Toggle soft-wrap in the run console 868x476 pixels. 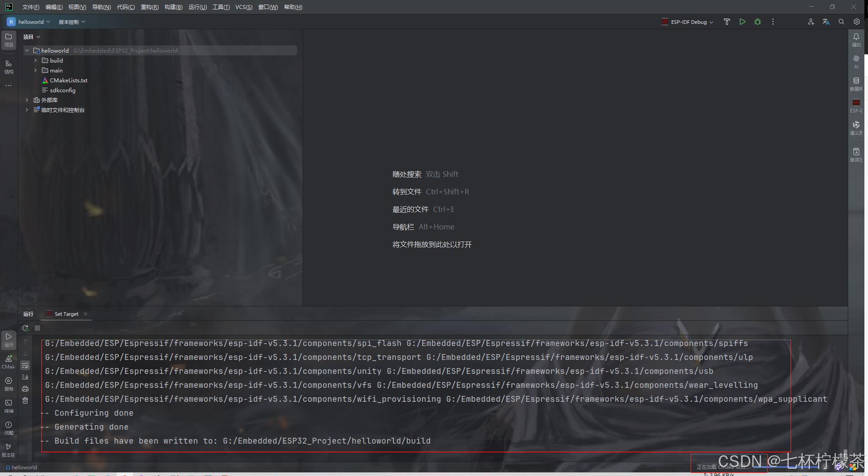[x=26, y=365]
